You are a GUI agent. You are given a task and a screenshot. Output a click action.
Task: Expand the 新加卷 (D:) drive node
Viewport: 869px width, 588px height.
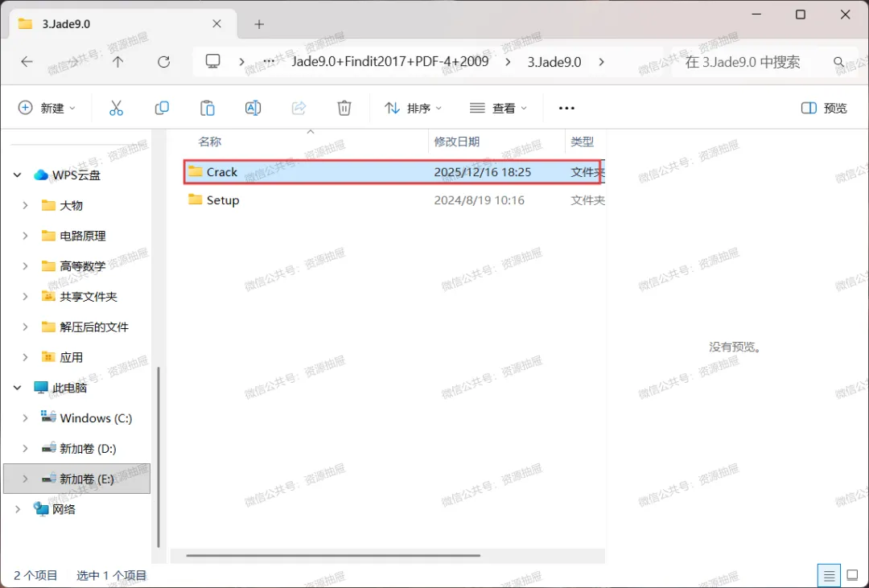coord(25,448)
